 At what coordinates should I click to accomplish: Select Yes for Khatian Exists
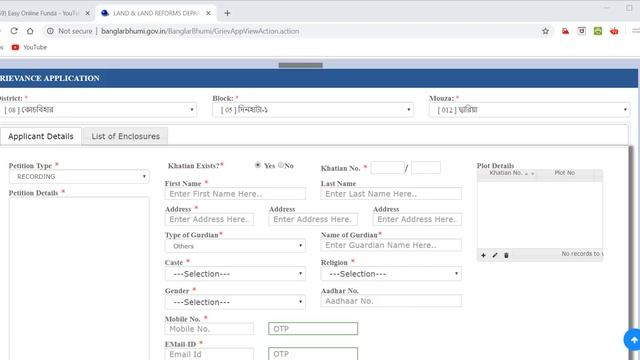coord(258,165)
